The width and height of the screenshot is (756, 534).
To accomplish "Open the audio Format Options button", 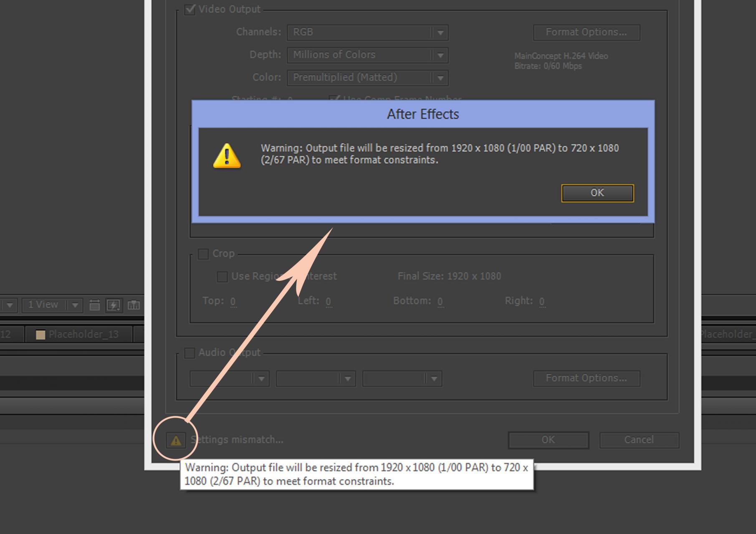I will pos(586,378).
